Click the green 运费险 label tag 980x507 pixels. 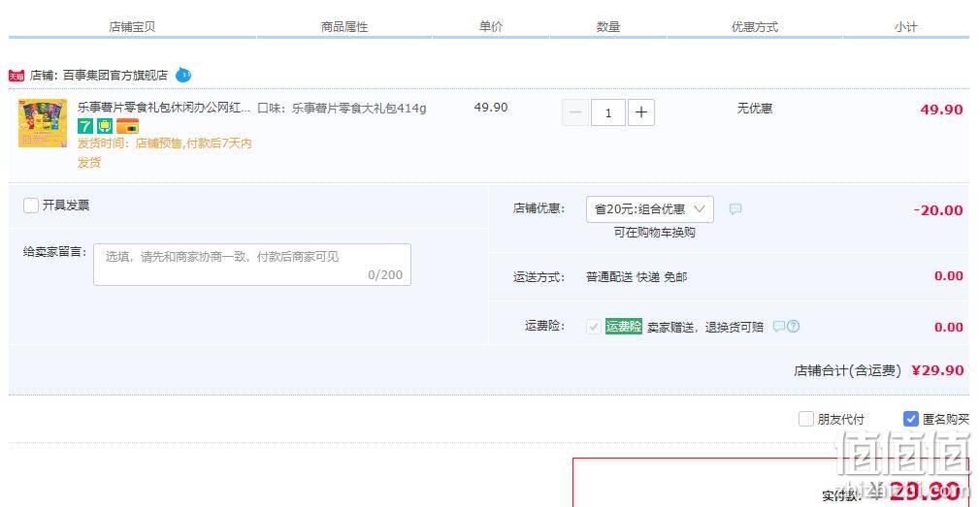624,327
